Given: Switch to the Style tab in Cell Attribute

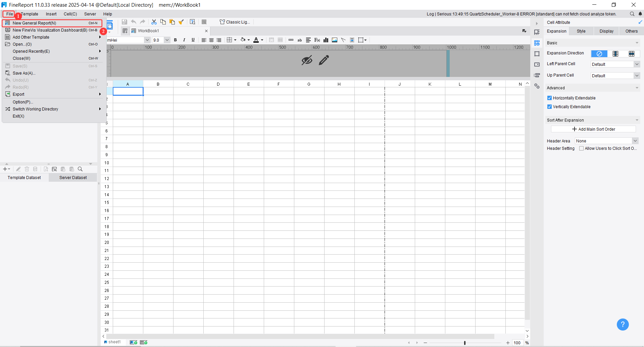Looking at the screenshot, I should (x=581, y=31).
